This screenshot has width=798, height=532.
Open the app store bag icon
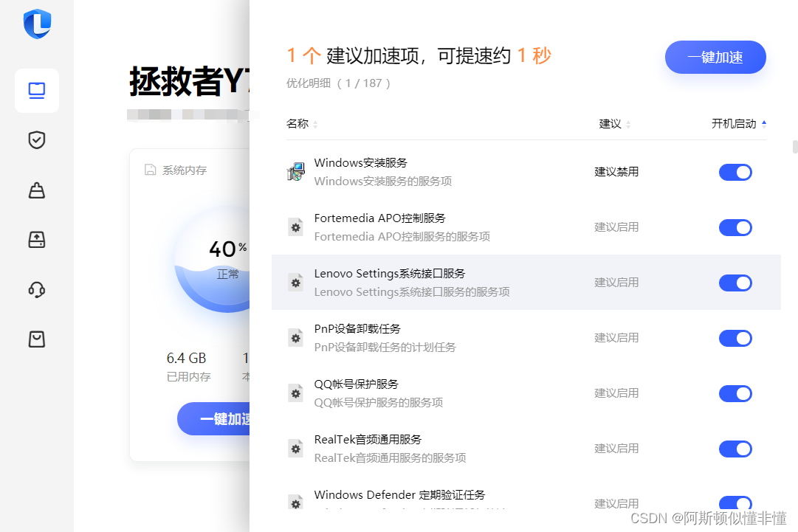coord(36,339)
